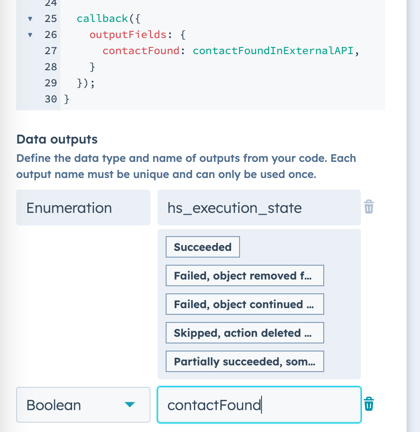Viewport: 420px width, 432px height.
Task: Click the contactFound output name field
Action: (259, 405)
